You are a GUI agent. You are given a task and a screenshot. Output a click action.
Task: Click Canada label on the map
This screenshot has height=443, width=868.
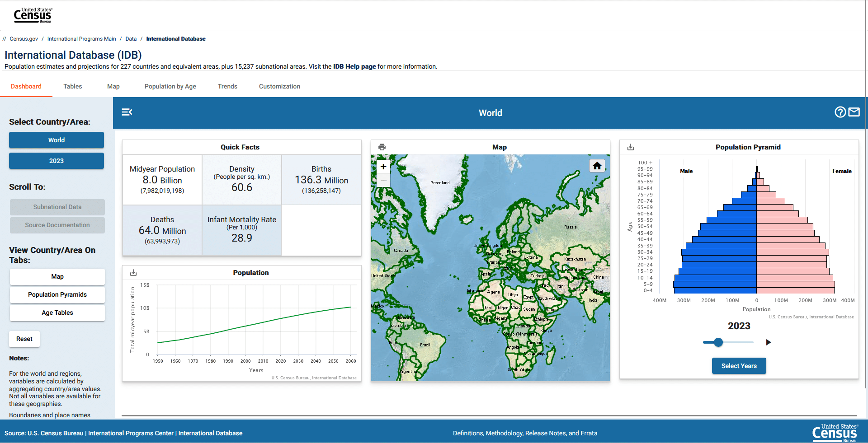(x=401, y=251)
